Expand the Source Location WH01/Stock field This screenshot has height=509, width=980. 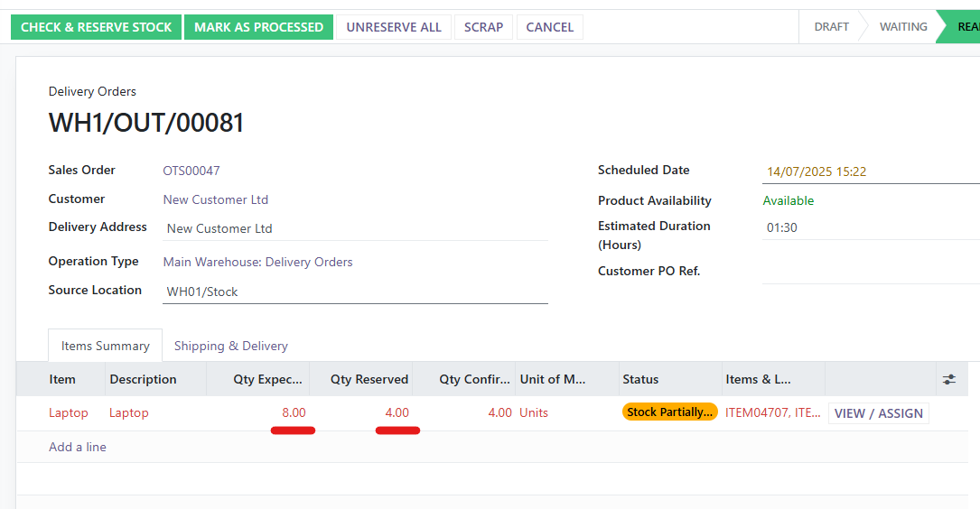pos(356,292)
